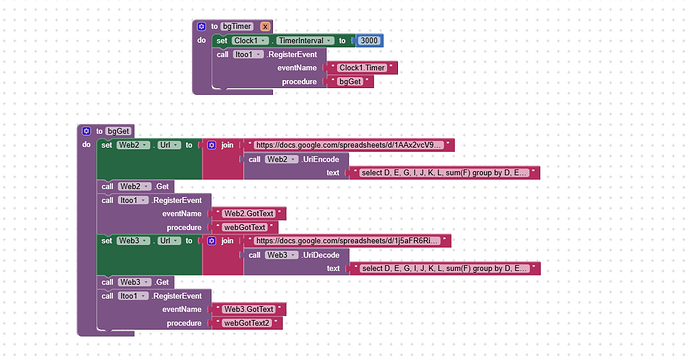Viewport: 689px width, 362px height.
Task: Open the Url property dropdown next to Web2
Action: click(x=169, y=145)
